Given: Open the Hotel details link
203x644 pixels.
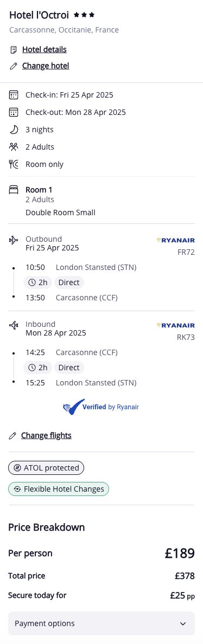Looking at the screenshot, I should coord(45,50).
